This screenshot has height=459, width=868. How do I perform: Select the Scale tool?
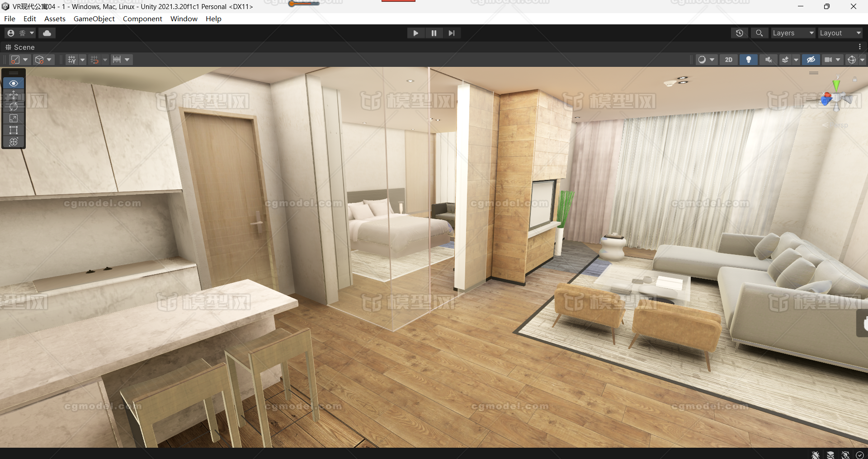(14, 118)
